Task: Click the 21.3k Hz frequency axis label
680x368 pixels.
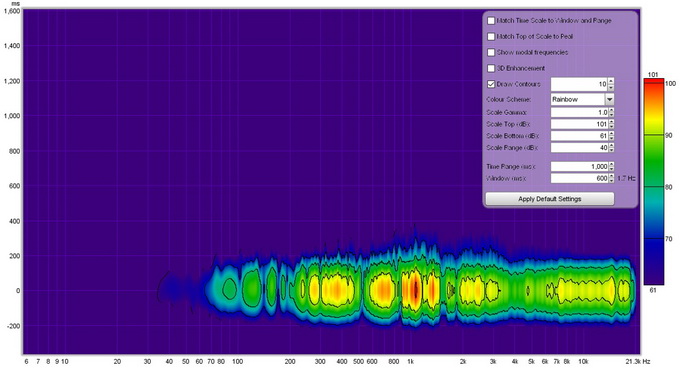Action: click(x=638, y=361)
